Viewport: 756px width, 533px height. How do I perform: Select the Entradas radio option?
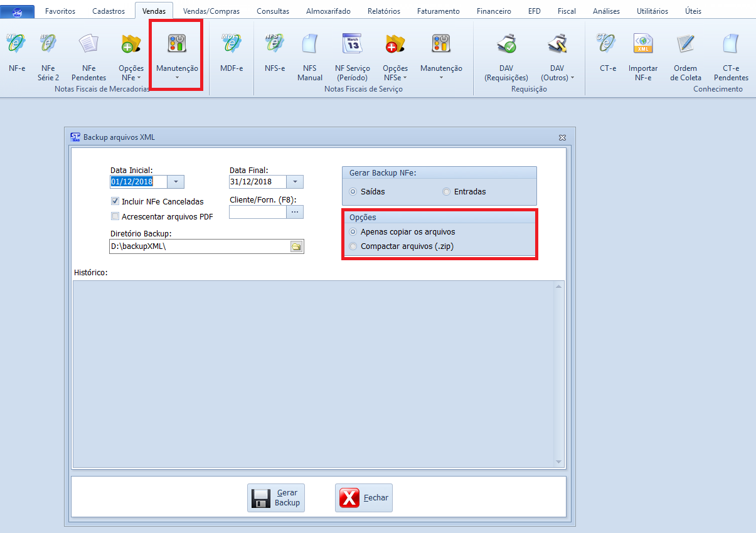click(447, 192)
